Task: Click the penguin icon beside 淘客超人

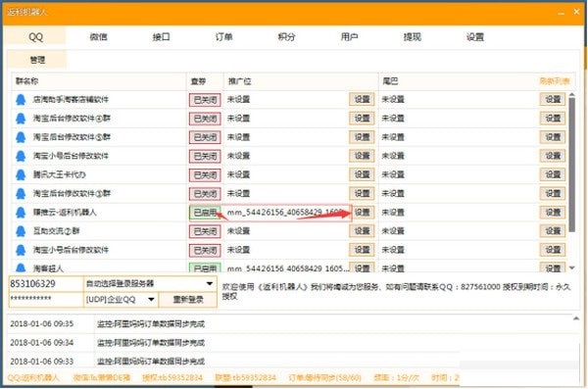Action: (21, 267)
